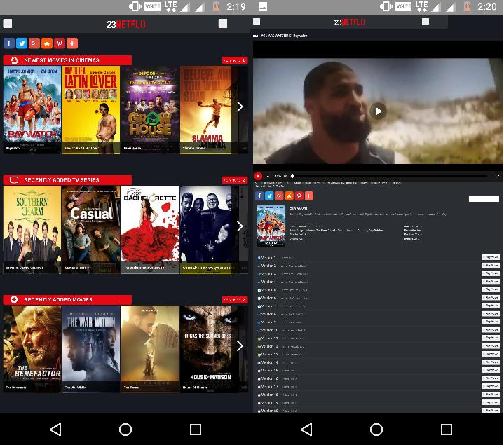This screenshot has width=504, height=445.
Task: Select the Version 18 link row
Action: [378, 395]
